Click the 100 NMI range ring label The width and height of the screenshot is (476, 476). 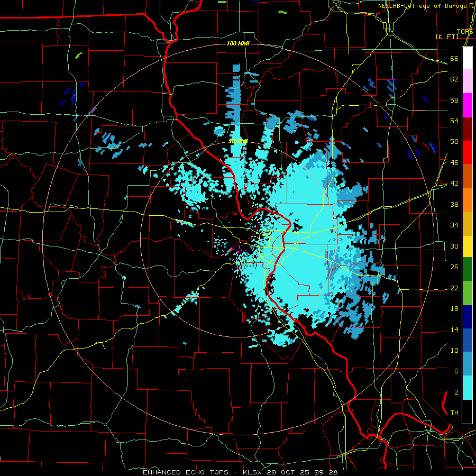point(239,44)
